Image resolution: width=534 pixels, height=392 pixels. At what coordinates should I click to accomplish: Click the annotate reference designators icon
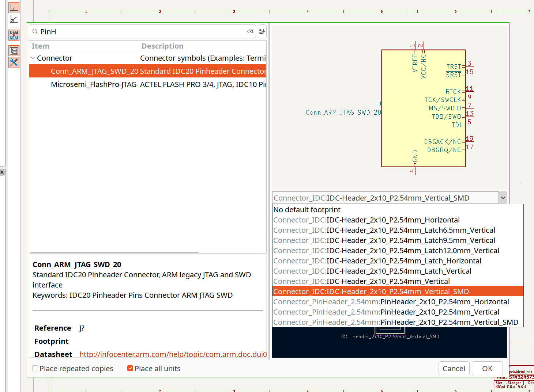[x=14, y=35]
